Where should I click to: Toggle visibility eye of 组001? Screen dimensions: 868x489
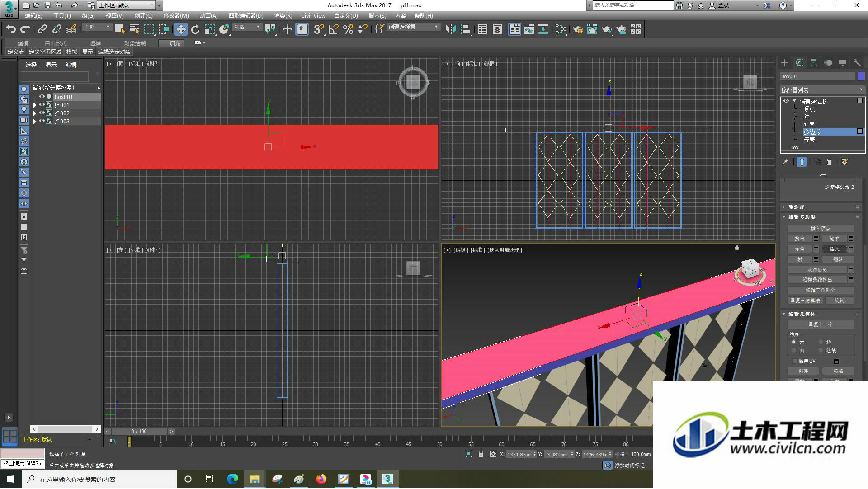(x=42, y=105)
